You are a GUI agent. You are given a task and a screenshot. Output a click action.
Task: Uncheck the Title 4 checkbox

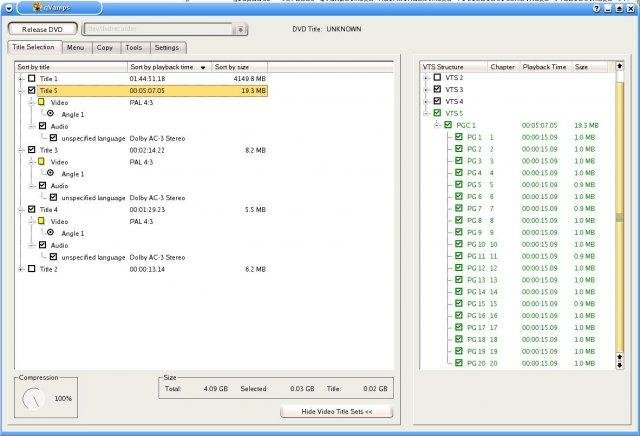coord(31,209)
